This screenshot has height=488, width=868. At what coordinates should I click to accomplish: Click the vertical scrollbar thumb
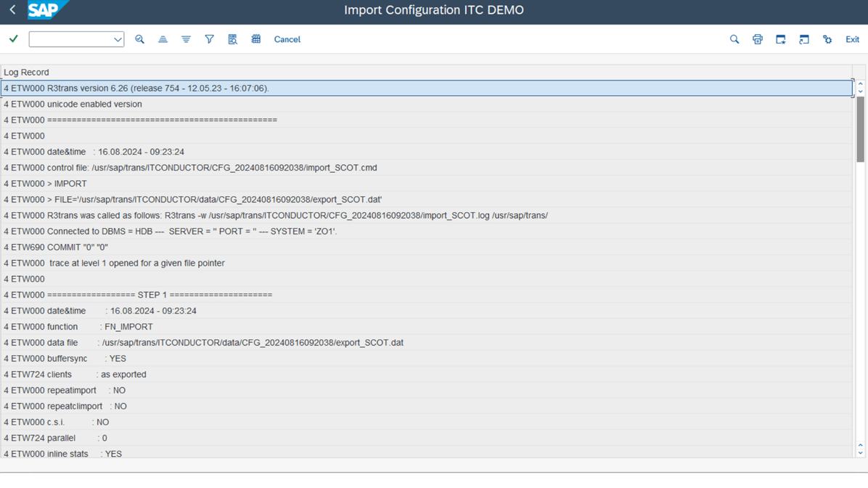(x=860, y=129)
